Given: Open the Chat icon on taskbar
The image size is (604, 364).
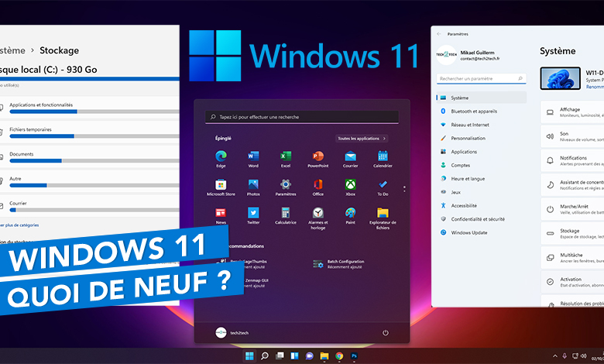Looking at the screenshot, I should click(x=309, y=356).
